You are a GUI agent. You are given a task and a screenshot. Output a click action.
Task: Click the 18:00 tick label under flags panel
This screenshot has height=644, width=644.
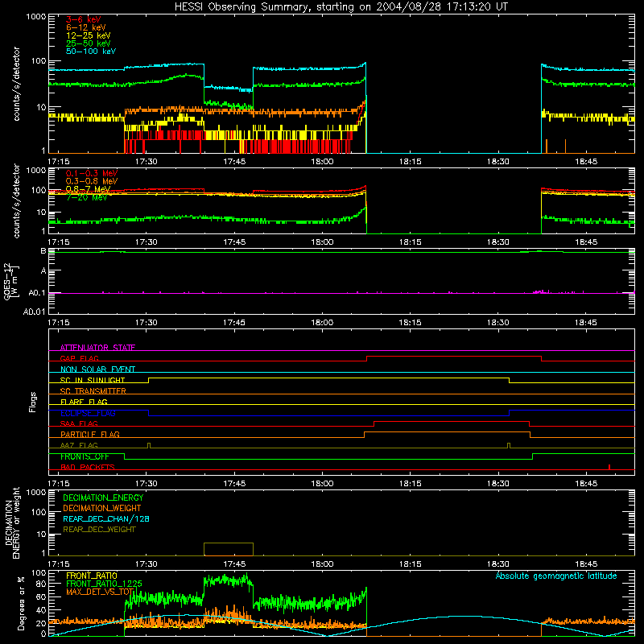coord(322,484)
